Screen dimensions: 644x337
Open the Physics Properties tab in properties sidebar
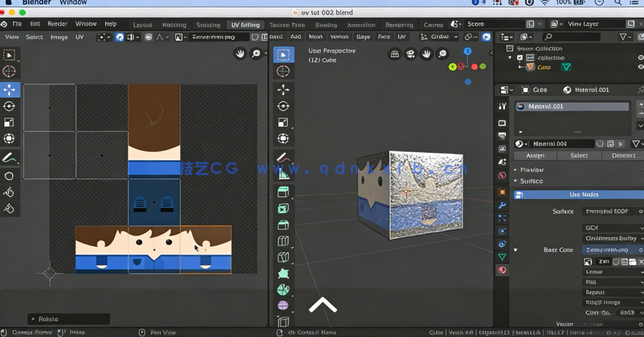point(502,230)
